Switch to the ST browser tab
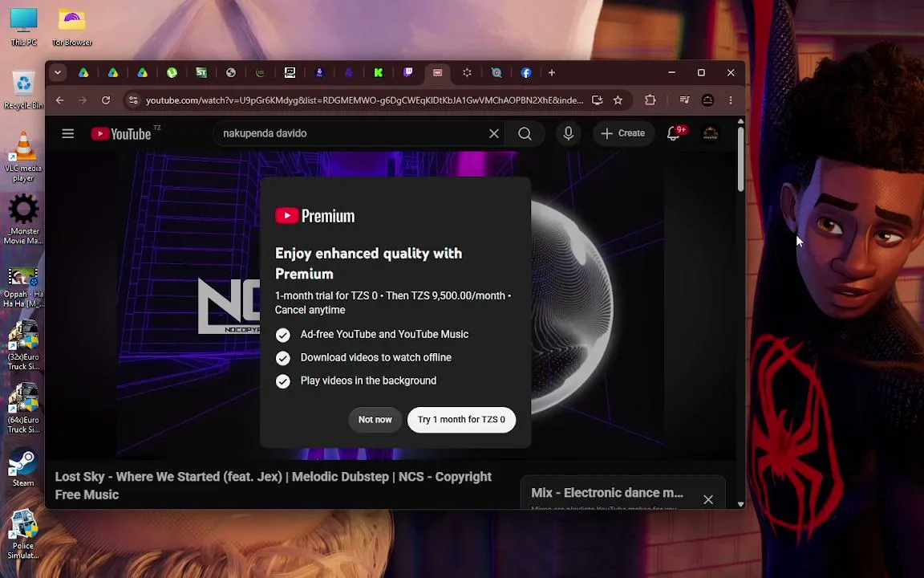924x578 pixels. (201, 72)
